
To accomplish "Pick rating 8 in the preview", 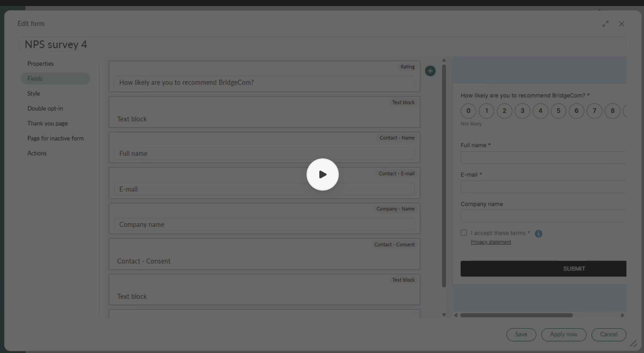I will pyautogui.click(x=612, y=111).
